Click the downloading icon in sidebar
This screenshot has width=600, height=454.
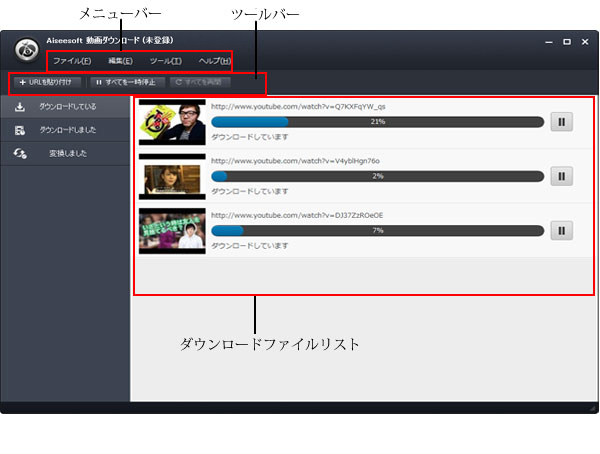point(20,105)
